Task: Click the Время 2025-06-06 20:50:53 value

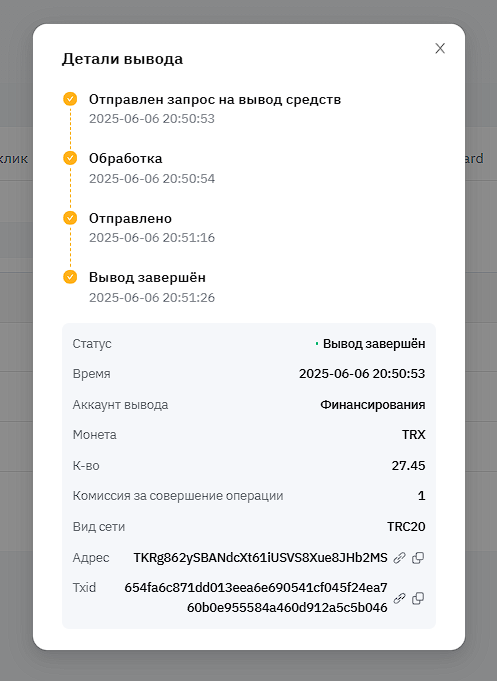Action: [x=362, y=374]
